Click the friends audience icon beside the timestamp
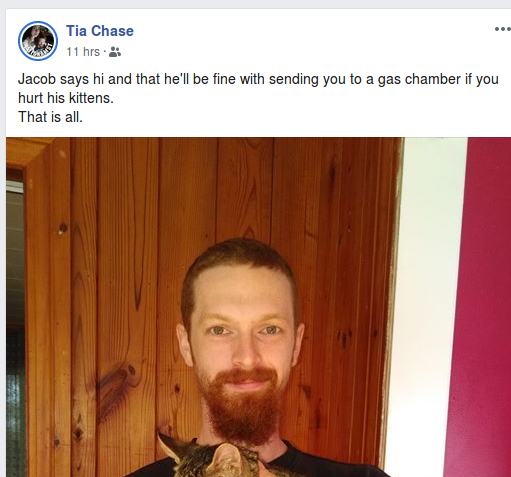 pos(115,52)
